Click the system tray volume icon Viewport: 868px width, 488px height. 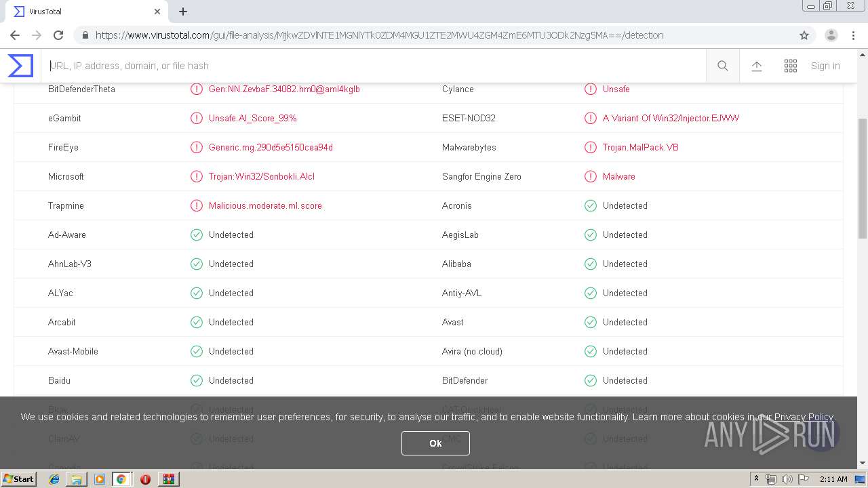pyautogui.click(x=787, y=479)
